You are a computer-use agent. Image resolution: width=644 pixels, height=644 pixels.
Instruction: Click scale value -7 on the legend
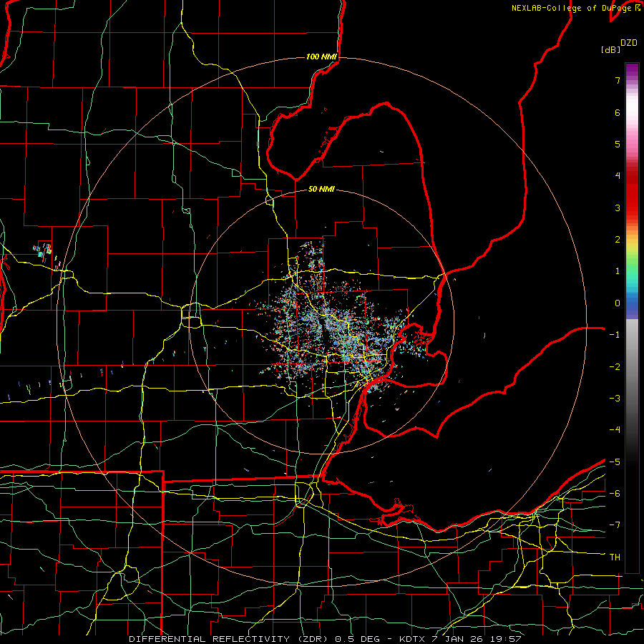click(x=615, y=525)
